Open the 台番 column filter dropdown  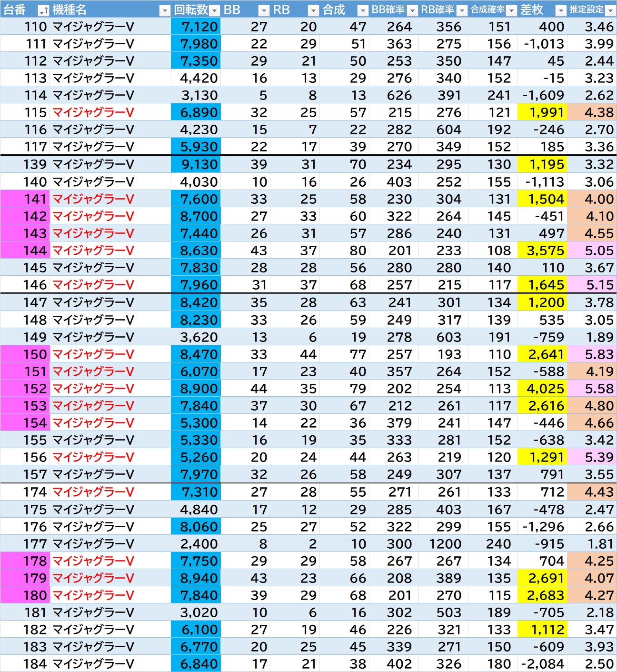(43, 10)
